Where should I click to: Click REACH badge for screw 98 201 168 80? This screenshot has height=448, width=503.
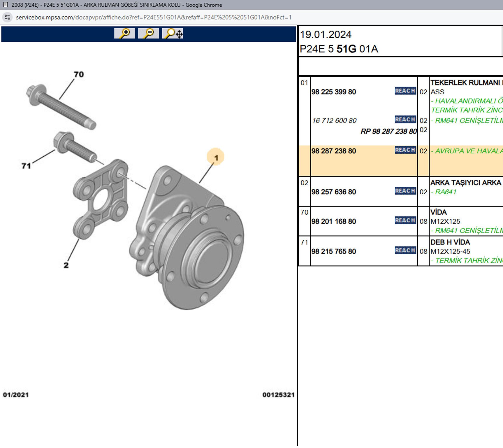coord(405,220)
